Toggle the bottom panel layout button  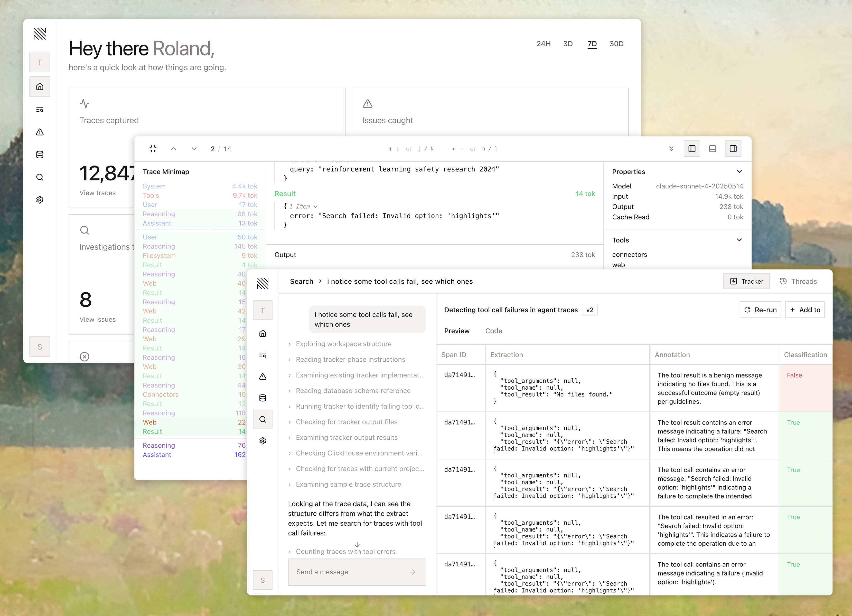click(x=712, y=149)
